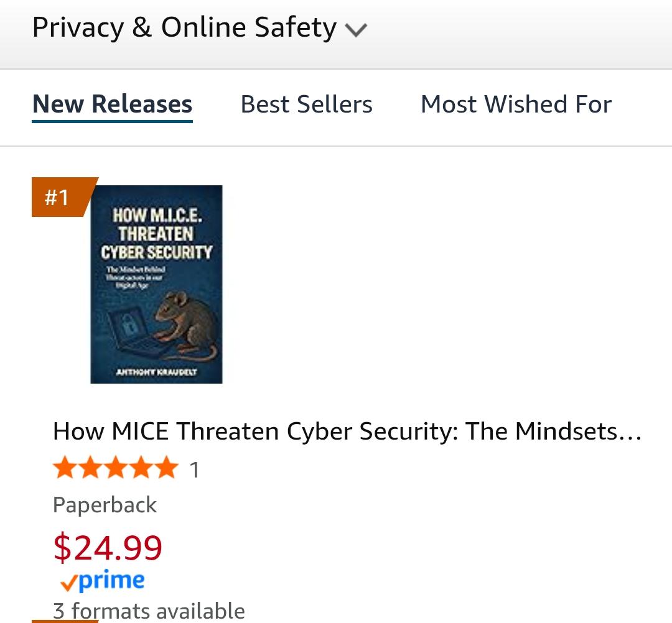Click the fifth orange rating star
672x623 pixels.
point(166,468)
